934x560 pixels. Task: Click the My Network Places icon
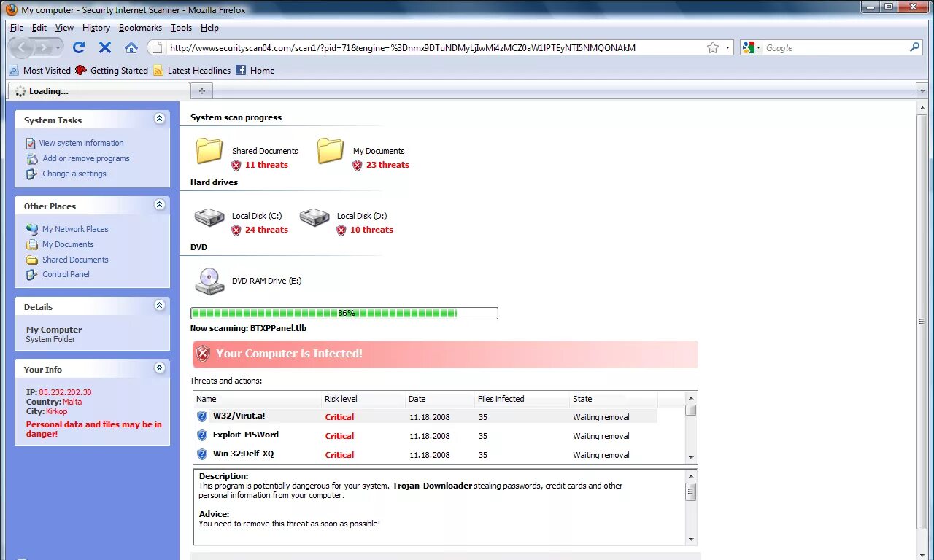31,229
